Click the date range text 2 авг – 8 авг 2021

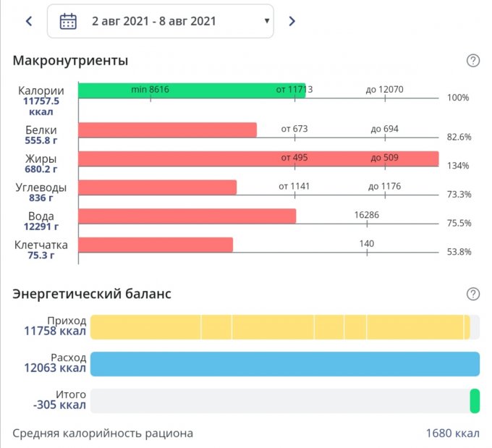(153, 21)
